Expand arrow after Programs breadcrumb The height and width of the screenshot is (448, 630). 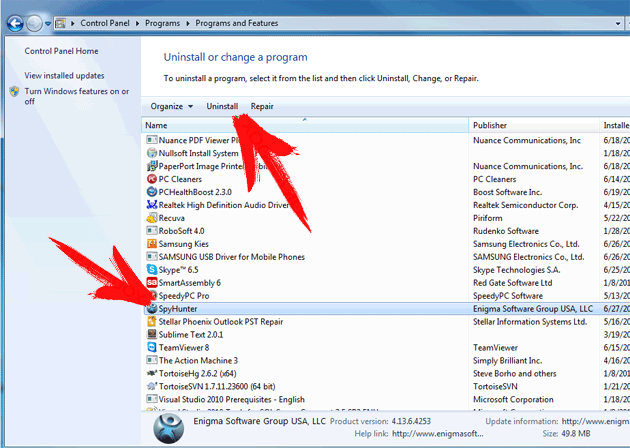coord(188,23)
